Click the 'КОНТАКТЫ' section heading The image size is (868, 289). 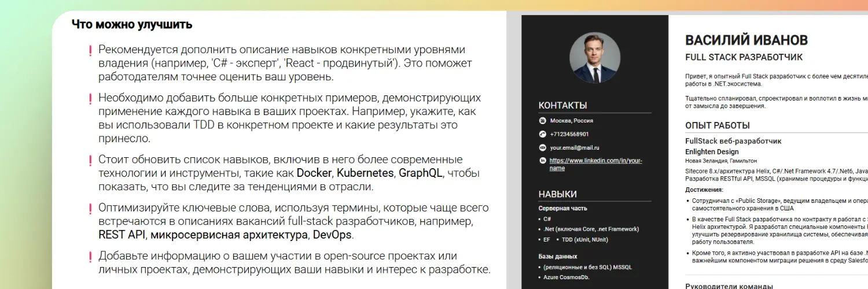[x=563, y=105]
